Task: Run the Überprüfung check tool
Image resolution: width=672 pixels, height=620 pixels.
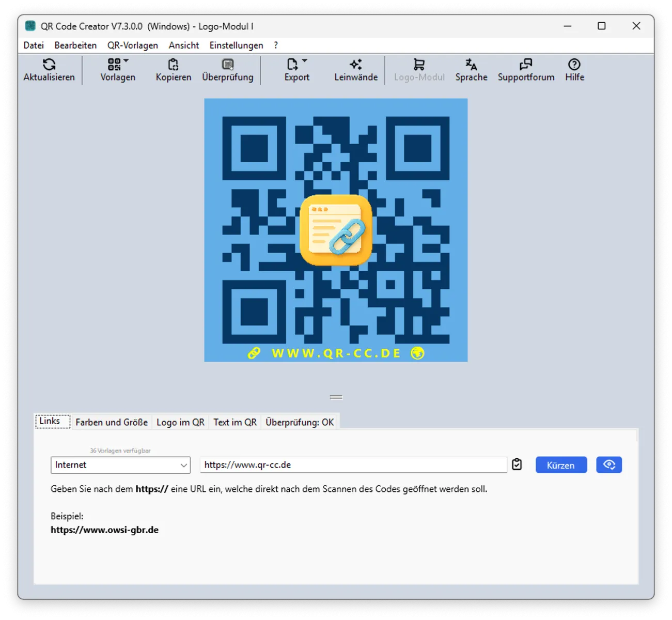Action: [228, 70]
